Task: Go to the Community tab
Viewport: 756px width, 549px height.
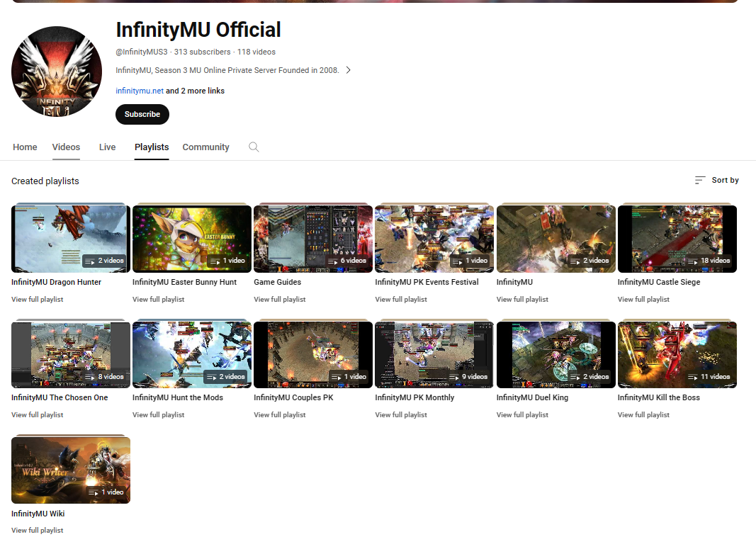Action: 206,147
